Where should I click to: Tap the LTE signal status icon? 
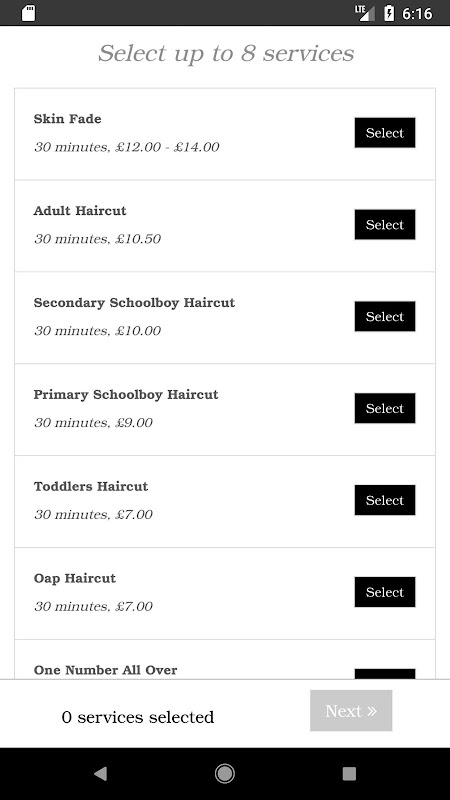pos(365,13)
